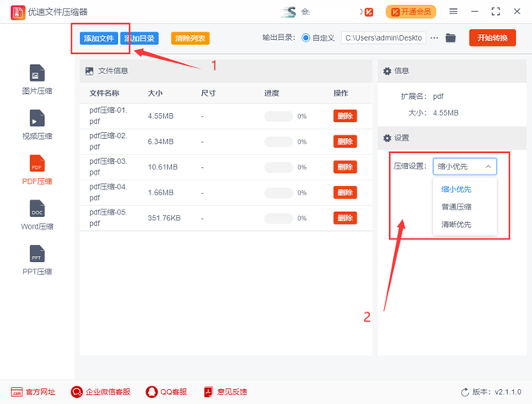Click the 尺寸 column header
Image resolution: width=532 pixels, height=404 pixels.
pyautogui.click(x=208, y=93)
